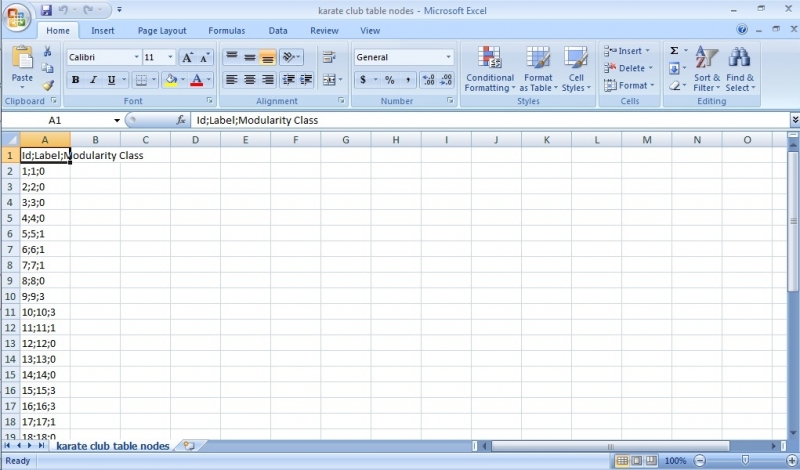800x470 pixels.
Task: Click the Format Painter brush icon
Action: (47, 86)
